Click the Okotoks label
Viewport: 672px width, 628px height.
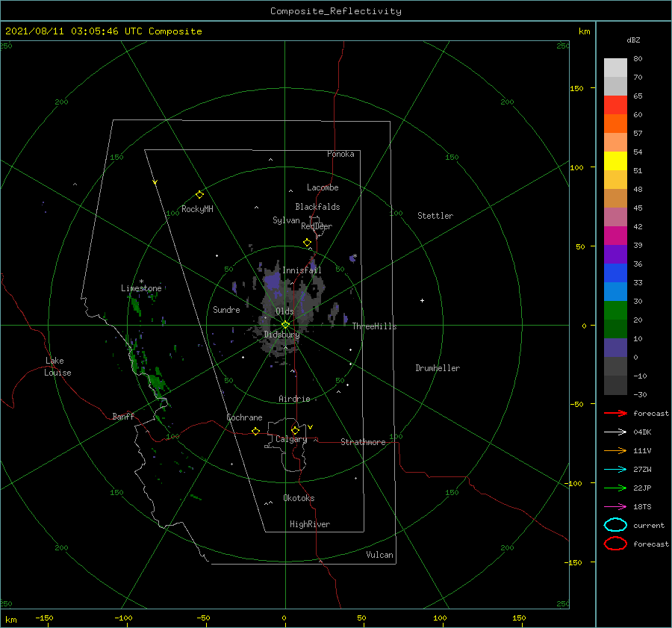pyautogui.click(x=299, y=498)
